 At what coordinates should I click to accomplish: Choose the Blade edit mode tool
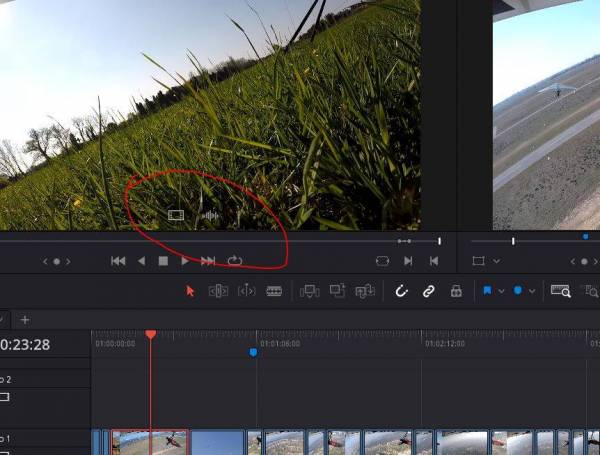point(274,291)
